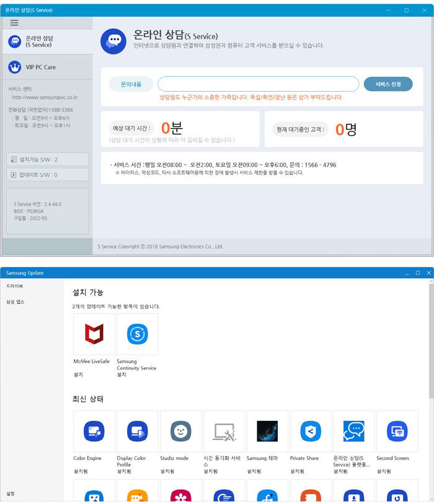Screen dimensions: 434x504
Task: Open VIP PC Care section
Action: [47, 67]
